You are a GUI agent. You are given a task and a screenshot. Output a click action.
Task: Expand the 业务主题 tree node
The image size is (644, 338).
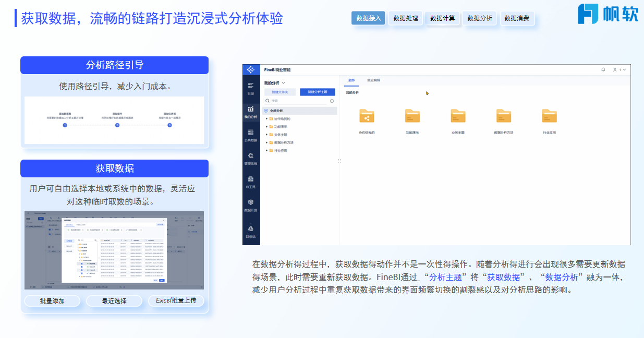tap(266, 135)
